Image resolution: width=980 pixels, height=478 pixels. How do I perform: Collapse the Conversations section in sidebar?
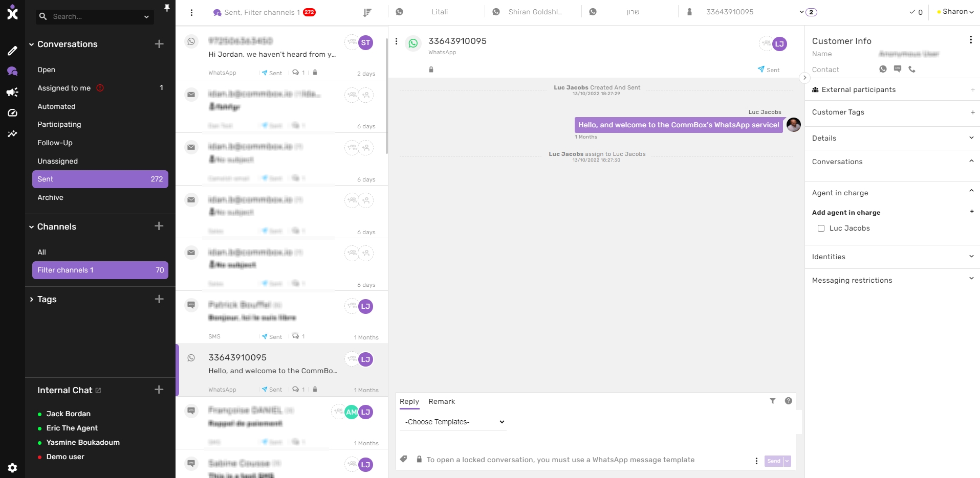[x=31, y=44]
